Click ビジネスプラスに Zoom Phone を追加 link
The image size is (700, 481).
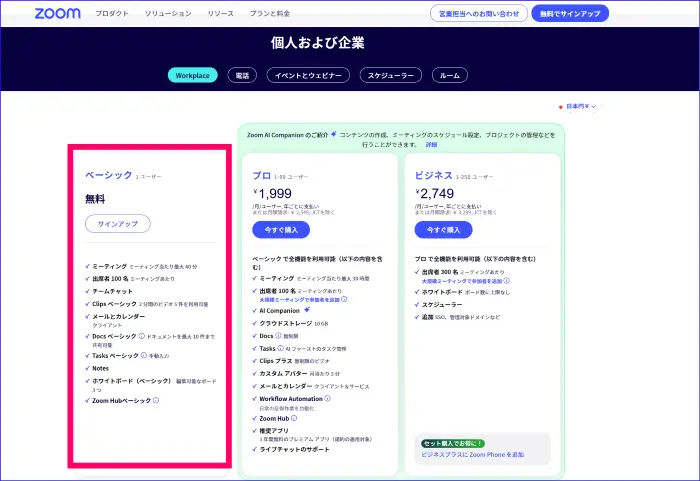(472, 454)
